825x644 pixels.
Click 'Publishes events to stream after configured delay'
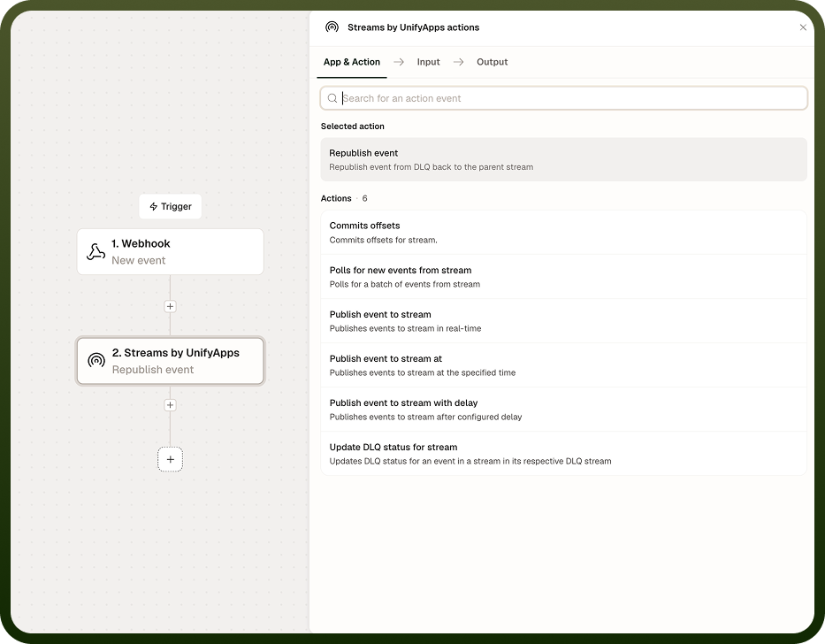[425, 417]
